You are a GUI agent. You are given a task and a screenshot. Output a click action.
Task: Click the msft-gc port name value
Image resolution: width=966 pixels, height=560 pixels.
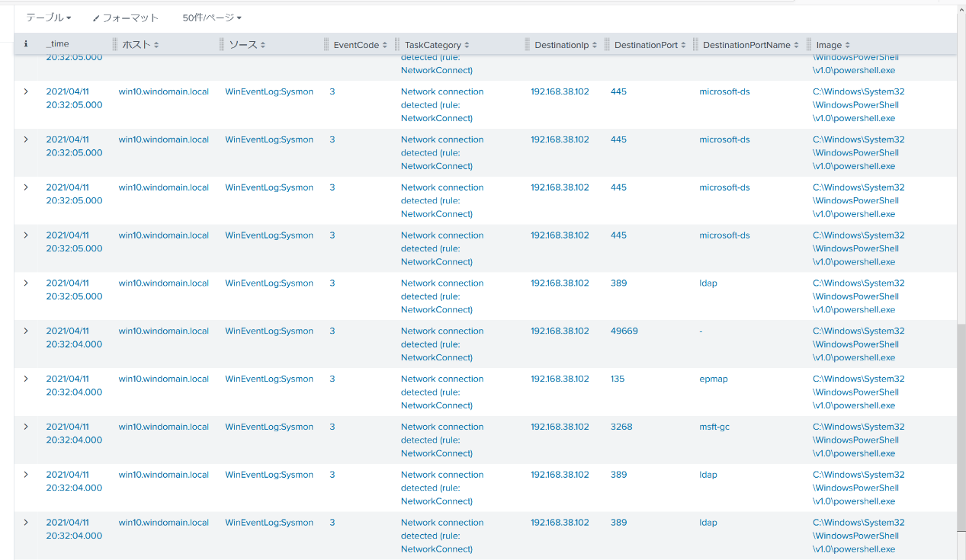(714, 427)
